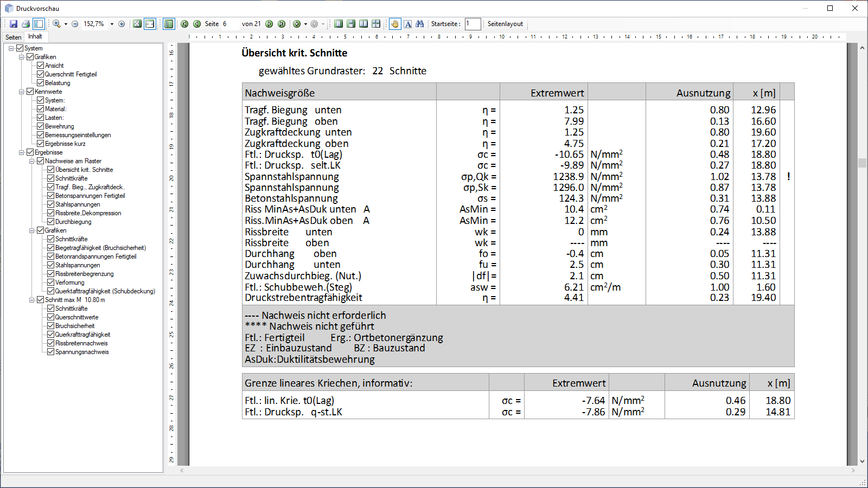Toggle the Durchbiegung checkbox
Image resolution: width=868 pixels, height=488 pixels.
click(50, 222)
